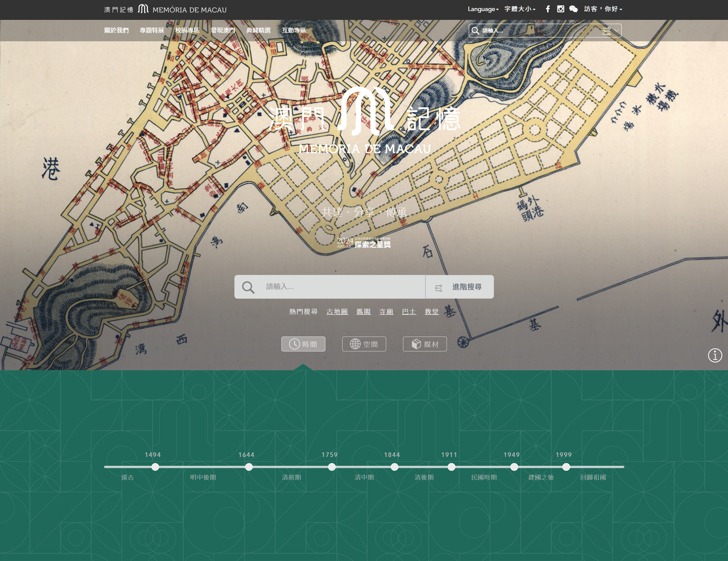Viewport: 728px width, 561px height.
Task: Expand the Language dropdown
Action: [483, 9]
